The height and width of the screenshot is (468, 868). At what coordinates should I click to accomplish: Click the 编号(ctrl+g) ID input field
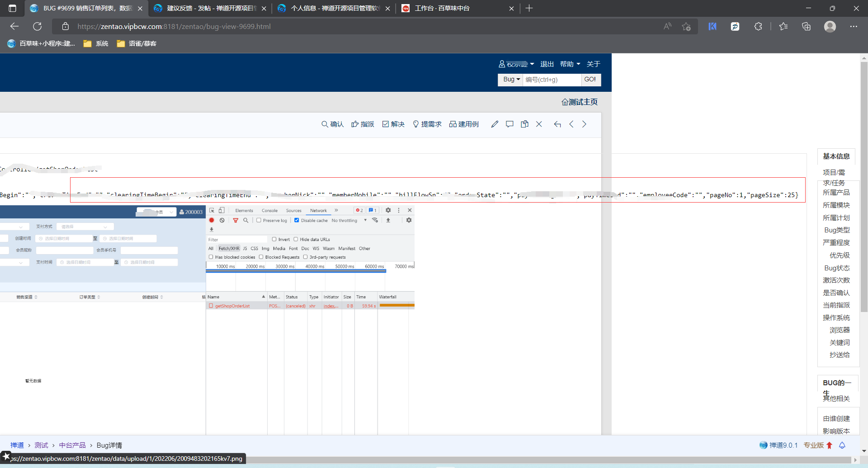point(552,80)
